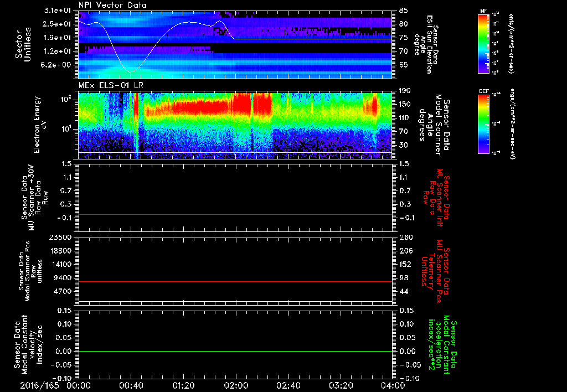This screenshot has height=392, width=567.
Task: Click the 'MU Scanner +30V Raw Data' label
Action: pos(35,197)
